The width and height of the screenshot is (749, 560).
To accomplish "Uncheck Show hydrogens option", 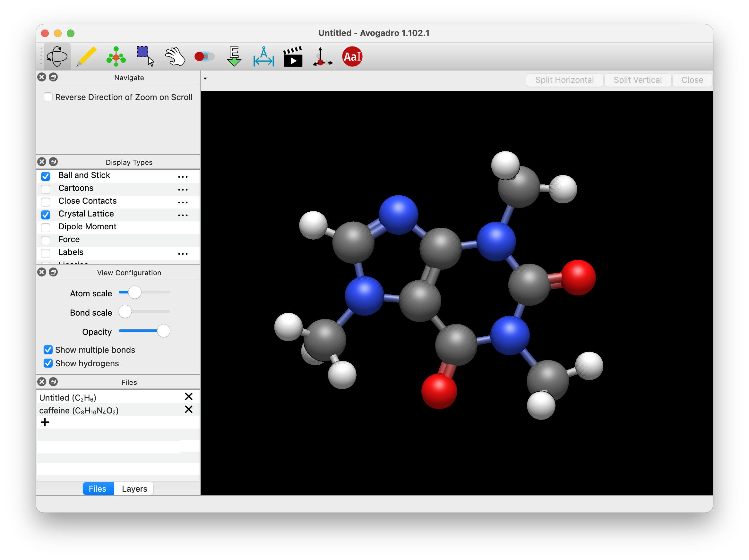I will click(x=48, y=363).
